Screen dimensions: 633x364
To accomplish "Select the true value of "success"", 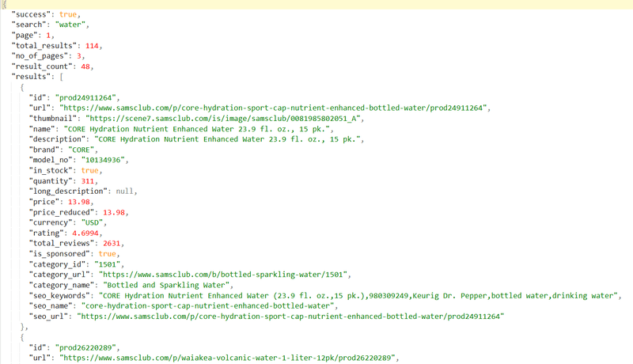I will coord(68,14).
